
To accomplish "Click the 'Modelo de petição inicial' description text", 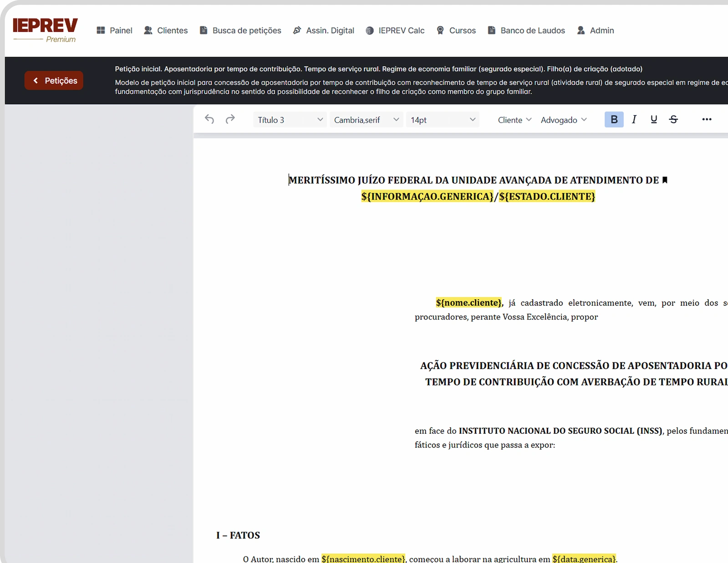I will click(x=421, y=87).
